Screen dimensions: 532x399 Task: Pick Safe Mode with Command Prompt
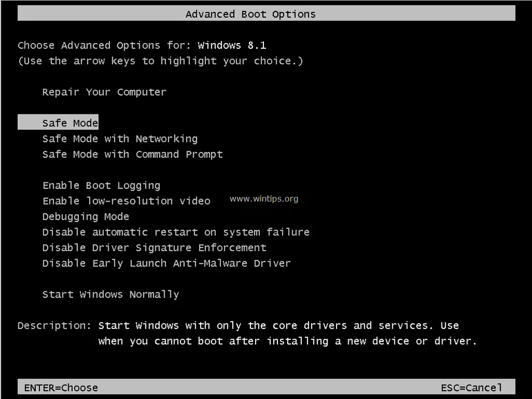click(x=132, y=154)
